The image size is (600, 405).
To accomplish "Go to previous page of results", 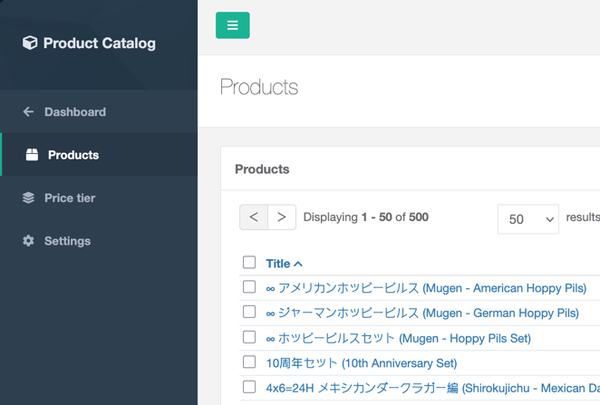I will click(x=253, y=217).
